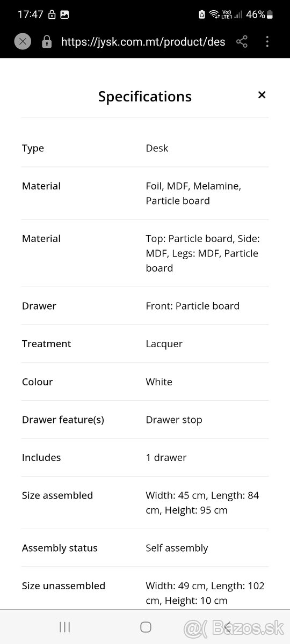Tap the image notification icon in status bar
Image resolution: width=290 pixels, height=644 pixels.
(64, 15)
